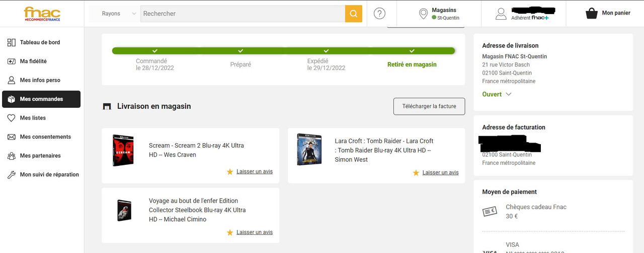Click the Tomb Raider Blu-ray cover thumbnail

pos(309,149)
